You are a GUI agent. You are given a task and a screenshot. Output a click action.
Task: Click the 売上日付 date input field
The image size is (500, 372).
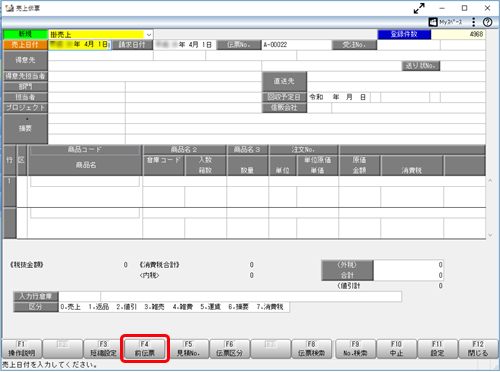(80, 45)
